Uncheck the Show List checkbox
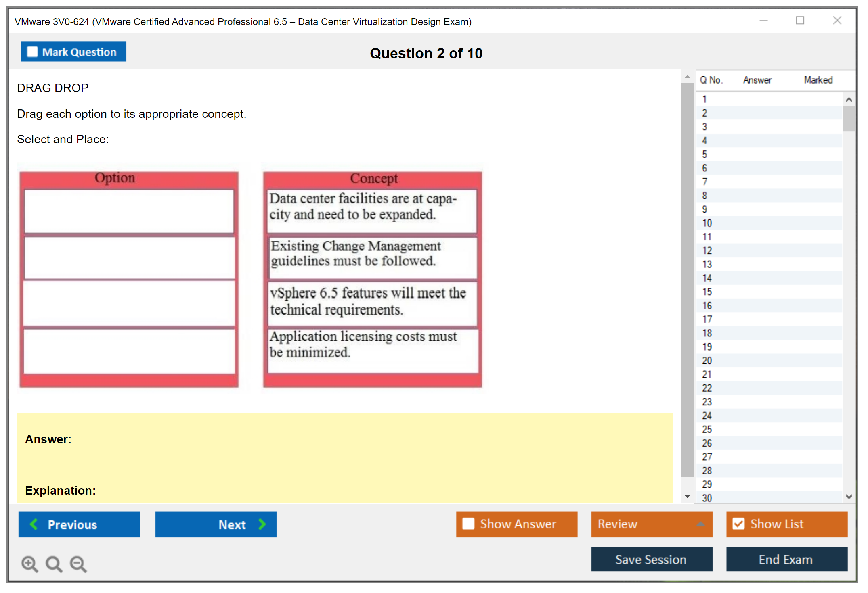This screenshot has width=868, height=593. pyautogui.click(x=738, y=524)
